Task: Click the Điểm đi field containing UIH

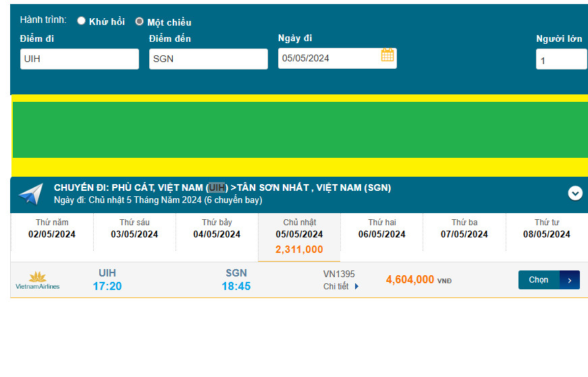Action: pyautogui.click(x=80, y=59)
